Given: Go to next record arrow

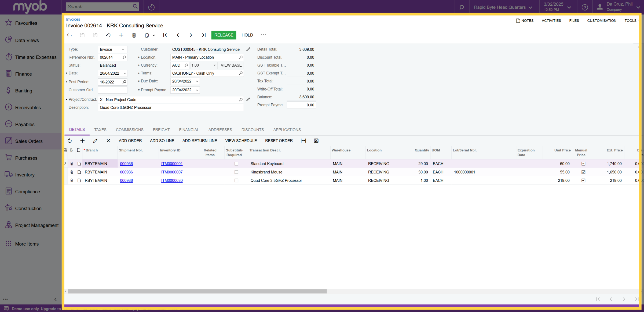Looking at the screenshot, I should [x=191, y=35].
